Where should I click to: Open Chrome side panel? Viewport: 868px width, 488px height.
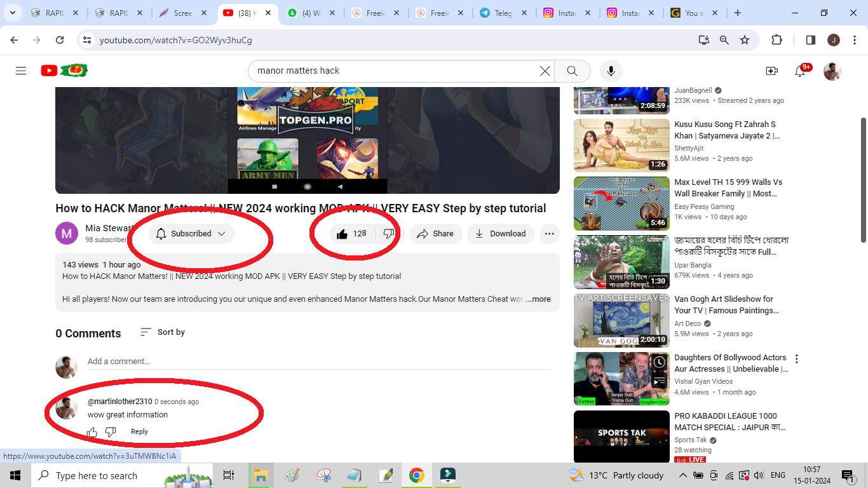(810, 40)
